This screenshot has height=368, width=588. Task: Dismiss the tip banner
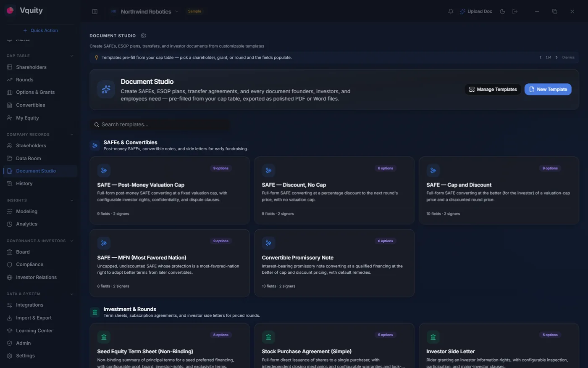(x=568, y=58)
